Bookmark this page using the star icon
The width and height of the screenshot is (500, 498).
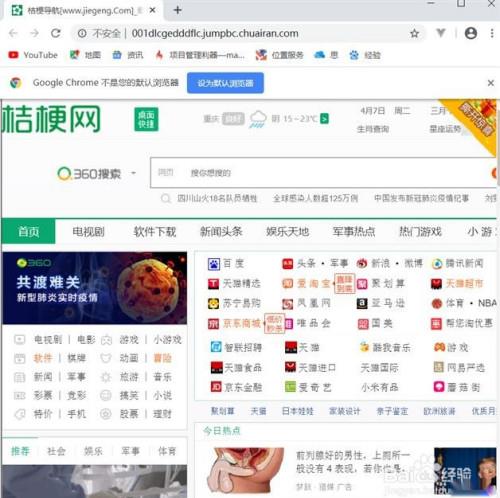pyautogui.click(x=414, y=33)
